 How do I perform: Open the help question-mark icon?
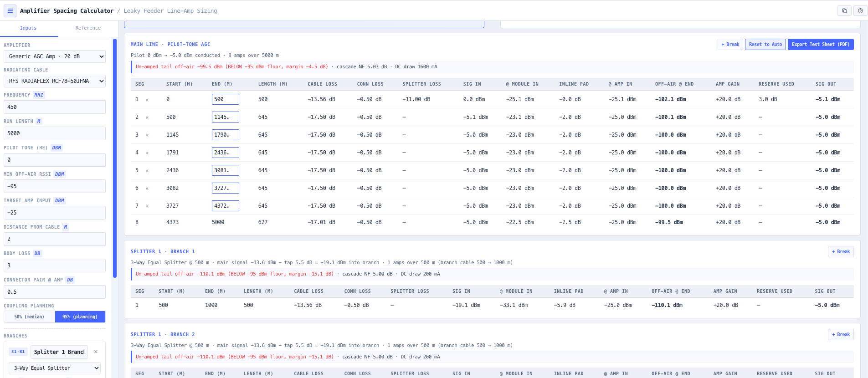click(x=860, y=10)
